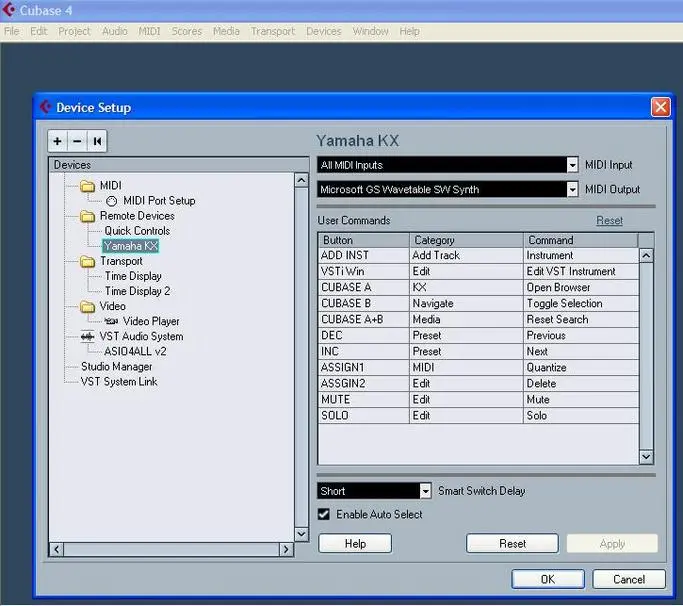This screenshot has width=683, height=606.
Task: Click the VSTi Win button cell
Action: tap(364, 271)
